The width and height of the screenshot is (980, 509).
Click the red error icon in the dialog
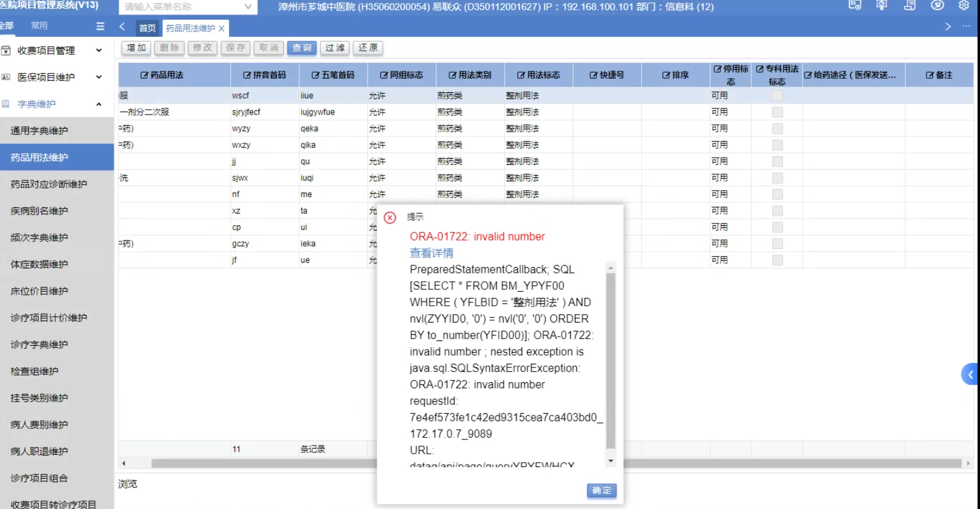click(x=390, y=217)
